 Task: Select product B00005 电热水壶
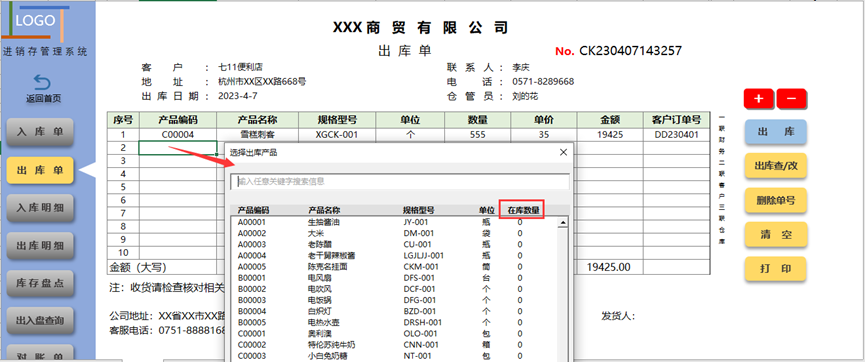click(x=394, y=322)
